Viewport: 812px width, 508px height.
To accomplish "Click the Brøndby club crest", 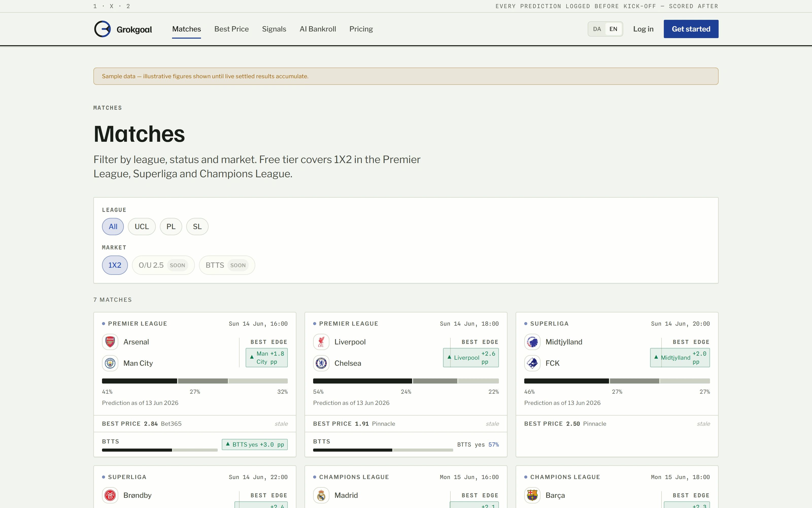I will coord(110,495).
